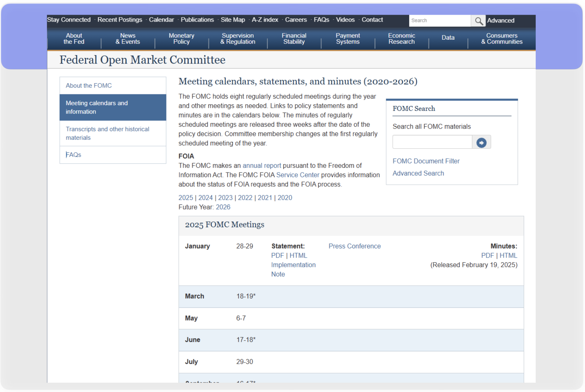Jump to the 2025 year link
Image resolution: width=585 pixels, height=392 pixels.
pyautogui.click(x=186, y=198)
